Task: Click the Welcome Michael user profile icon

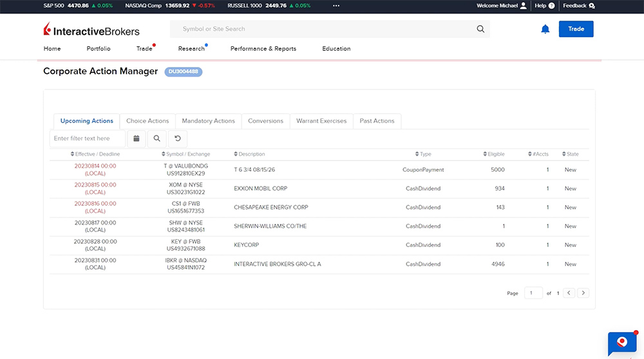Action: point(523,6)
